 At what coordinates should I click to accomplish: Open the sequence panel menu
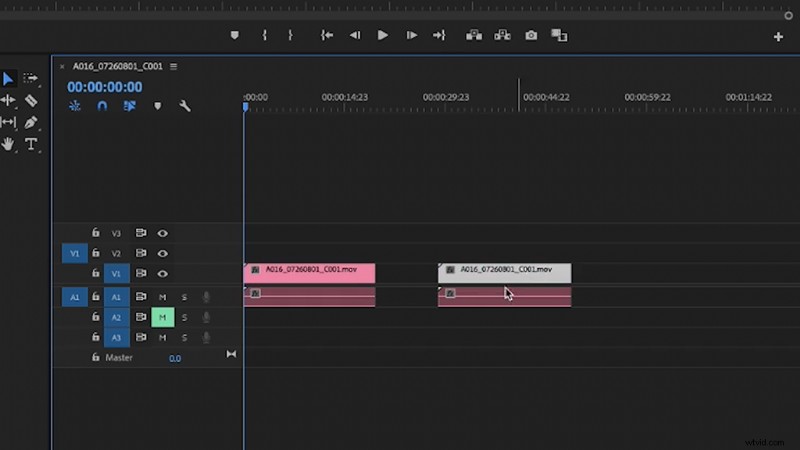(x=173, y=66)
